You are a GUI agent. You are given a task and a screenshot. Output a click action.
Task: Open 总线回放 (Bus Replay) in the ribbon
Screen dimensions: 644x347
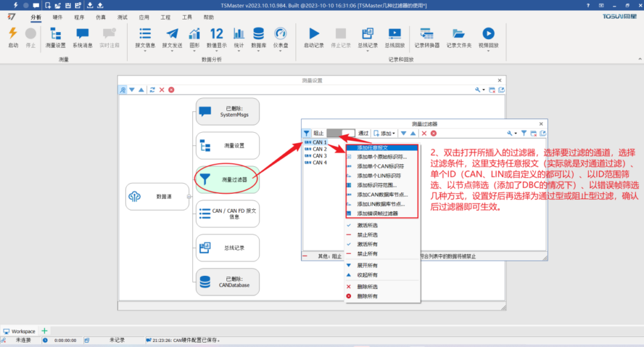click(394, 37)
